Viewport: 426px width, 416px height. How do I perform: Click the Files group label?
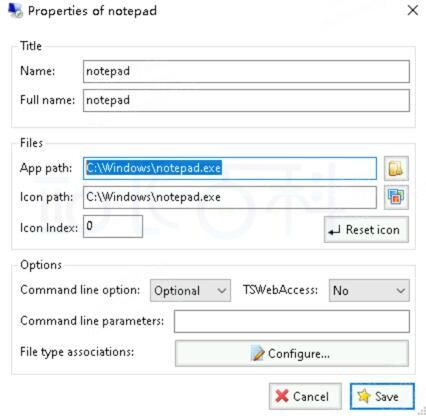coord(31,143)
